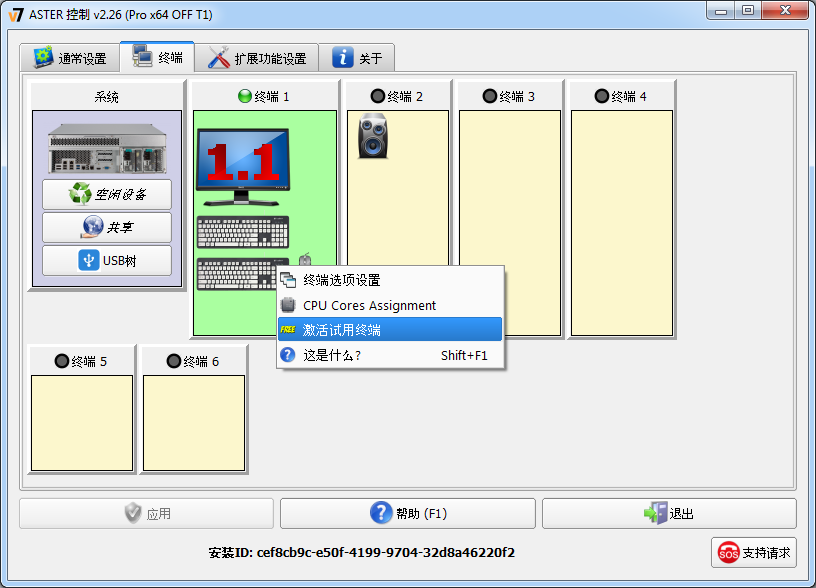Select 激活试用终端 in the context menu
The image size is (816, 588).
click(390, 330)
